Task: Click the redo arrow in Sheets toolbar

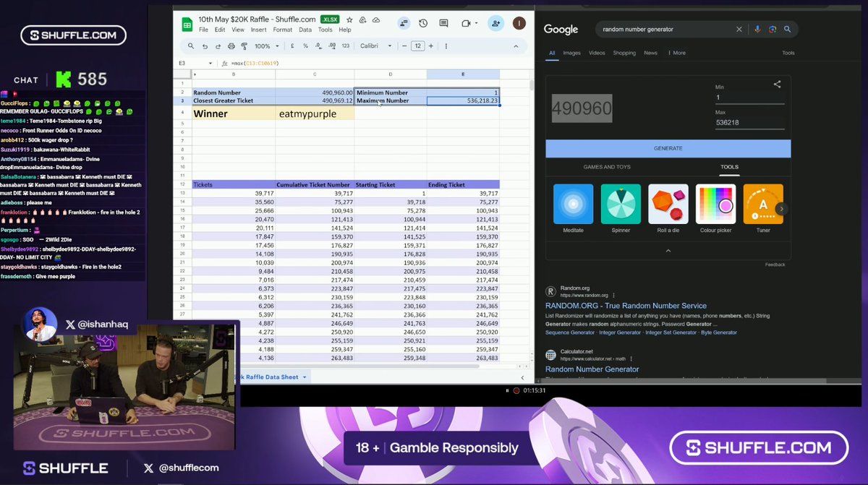Action: click(217, 46)
